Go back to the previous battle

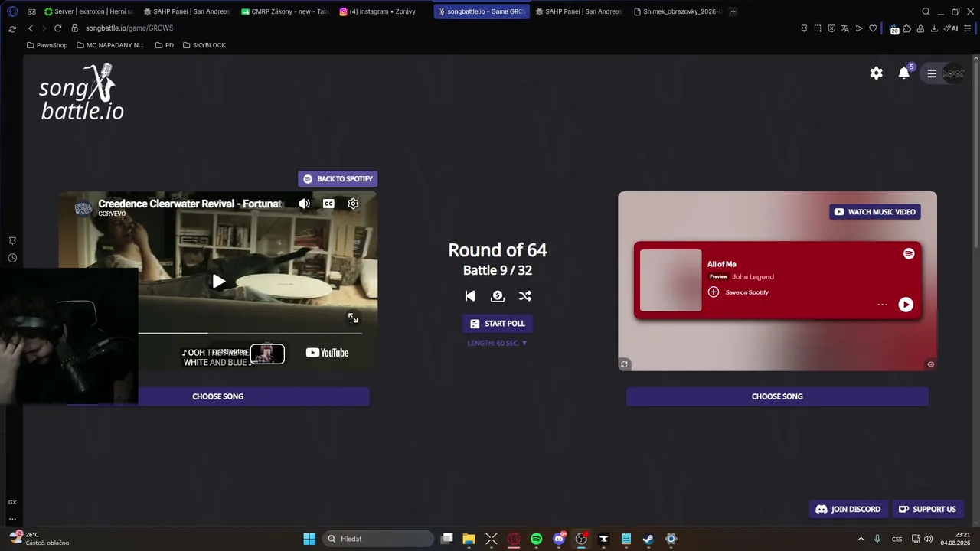pos(470,296)
